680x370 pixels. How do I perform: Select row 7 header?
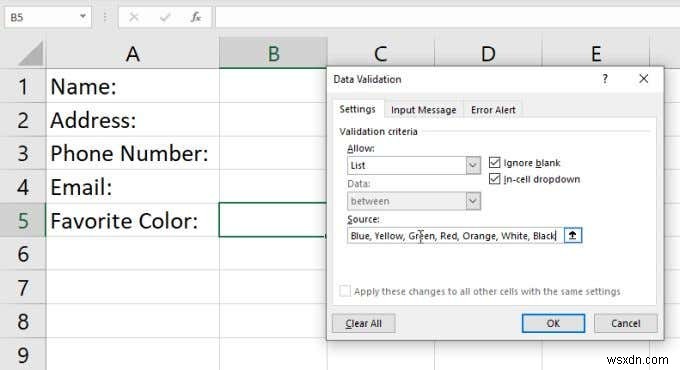pyautogui.click(x=23, y=287)
